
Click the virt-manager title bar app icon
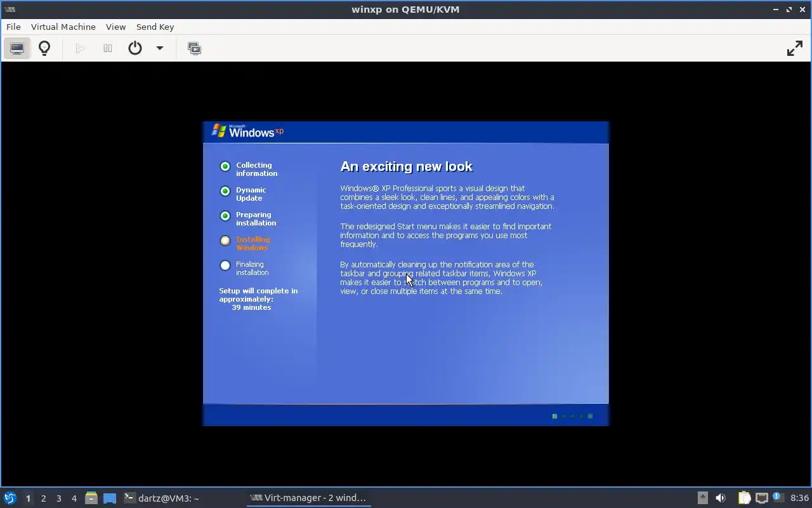[10, 10]
